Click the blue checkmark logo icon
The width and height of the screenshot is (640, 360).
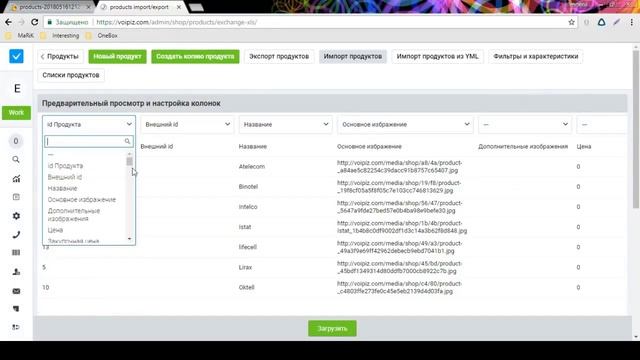point(16,56)
